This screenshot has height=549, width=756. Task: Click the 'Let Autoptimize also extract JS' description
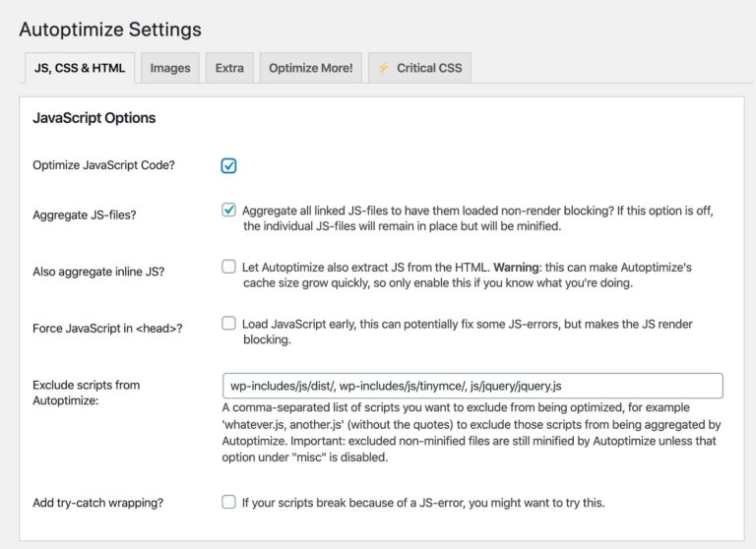(x=467, y=274)
